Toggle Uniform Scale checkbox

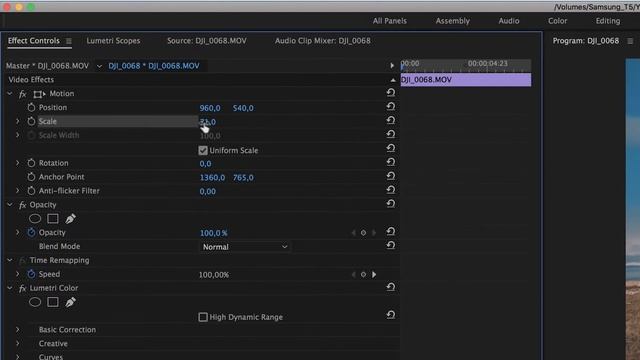click(203, 151)
